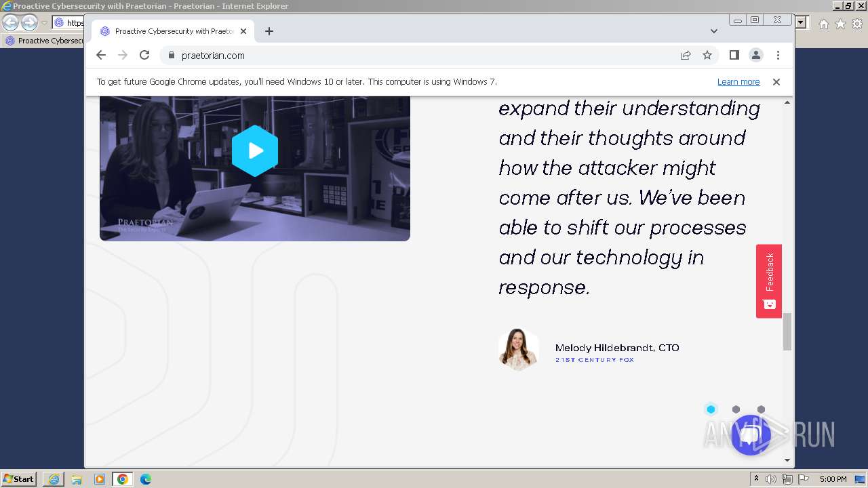Close the Proactive Cybersecurity Chrome tab
This screenshot has width=868, height=488.
243,31
